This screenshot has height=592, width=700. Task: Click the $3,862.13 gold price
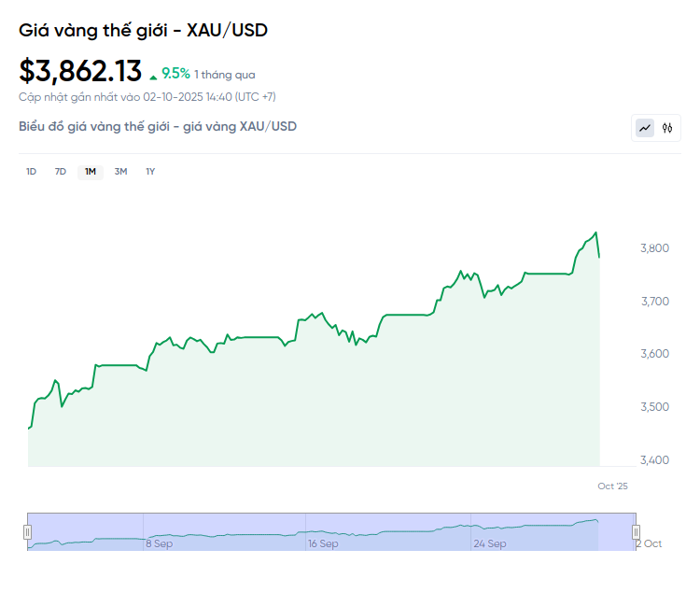[x=80, y=71]
